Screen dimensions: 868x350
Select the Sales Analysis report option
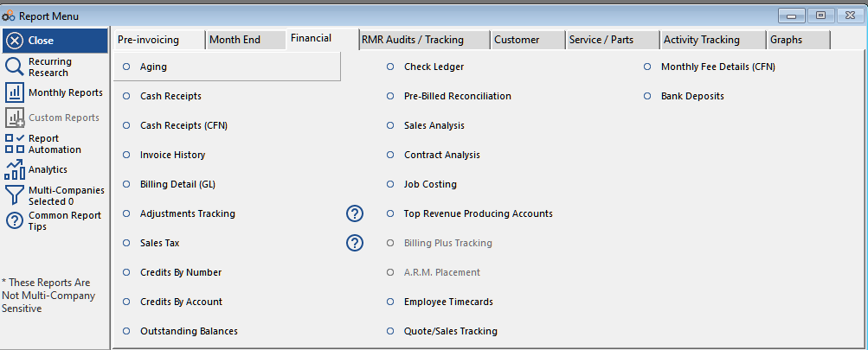click(390, 125)
